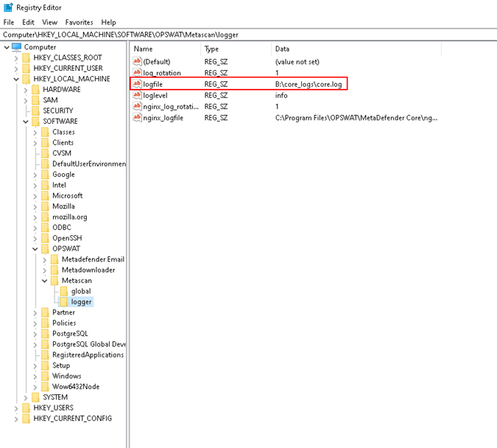This screenshot has height=448, width=497.
Task: Click the info data value of loglevel
Action: tap(281, 96)
